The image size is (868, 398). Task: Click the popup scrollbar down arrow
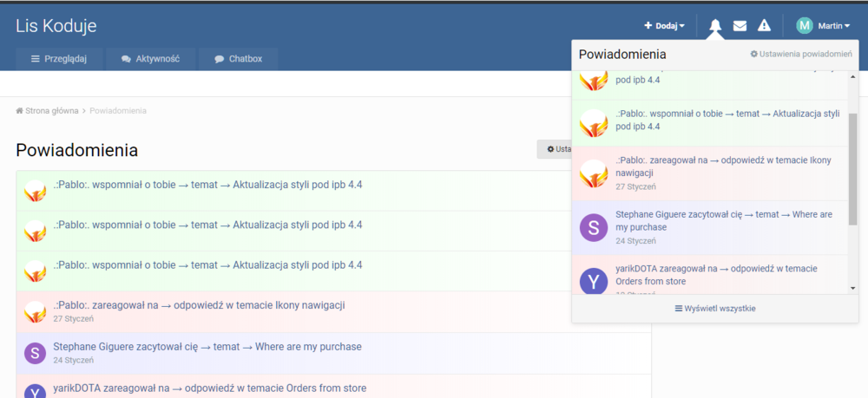click(852, 288)
